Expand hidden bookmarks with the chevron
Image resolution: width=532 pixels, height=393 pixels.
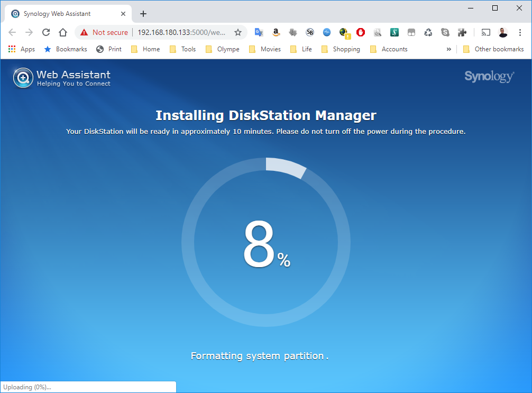(x=449, y=49)
